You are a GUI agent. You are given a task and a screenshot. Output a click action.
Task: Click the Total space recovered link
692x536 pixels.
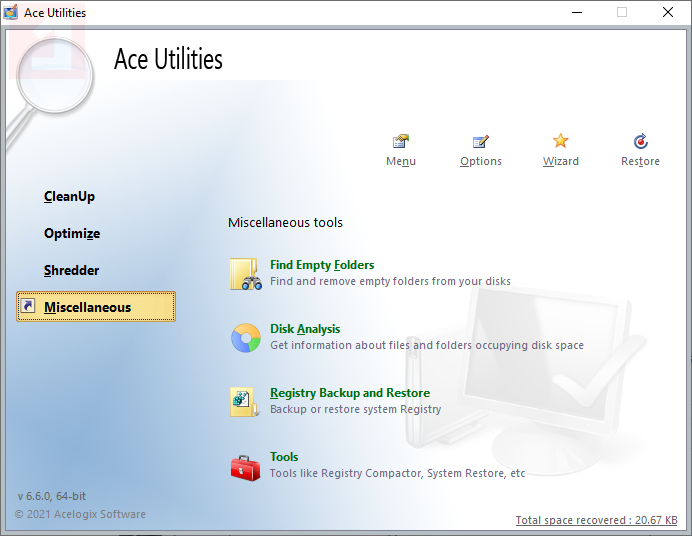(x=596, y=520)
